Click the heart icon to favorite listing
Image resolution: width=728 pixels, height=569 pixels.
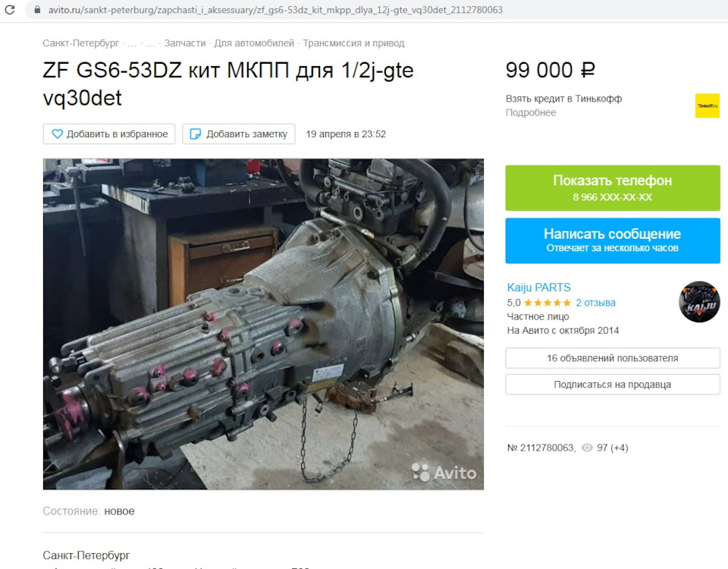(x=57, y=134)
